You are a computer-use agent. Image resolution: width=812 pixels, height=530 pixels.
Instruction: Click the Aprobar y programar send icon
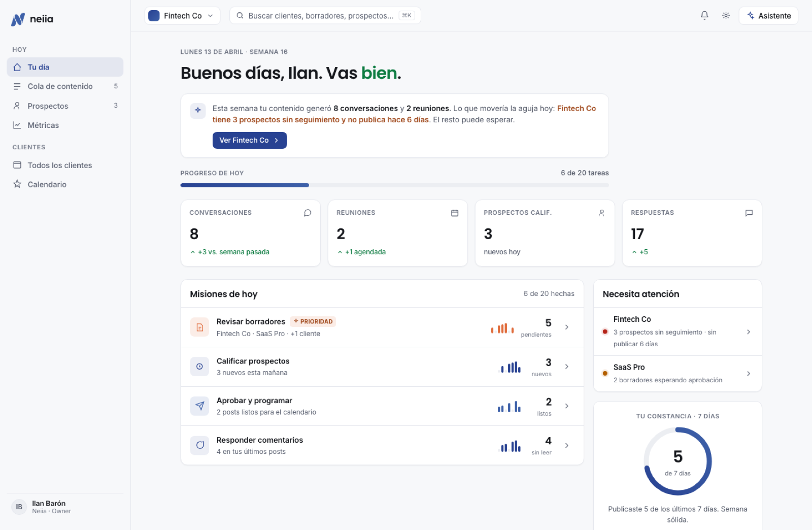click(199, 406)
